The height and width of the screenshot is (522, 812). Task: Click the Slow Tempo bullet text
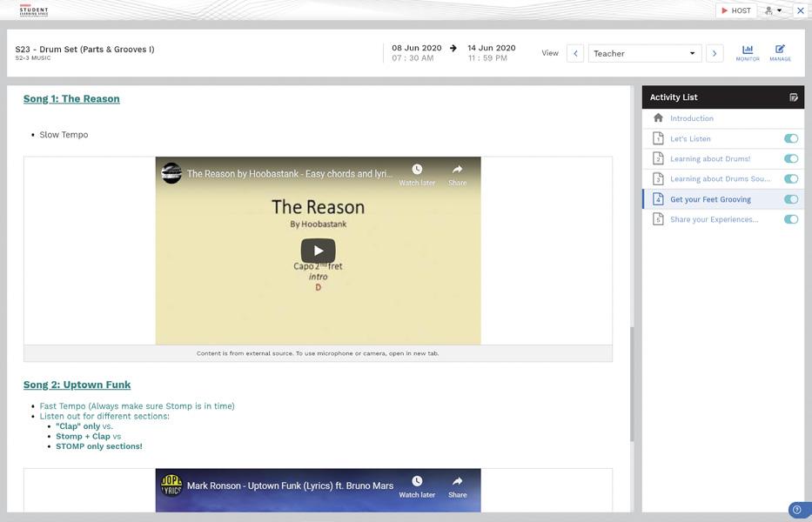pos(64,135)
